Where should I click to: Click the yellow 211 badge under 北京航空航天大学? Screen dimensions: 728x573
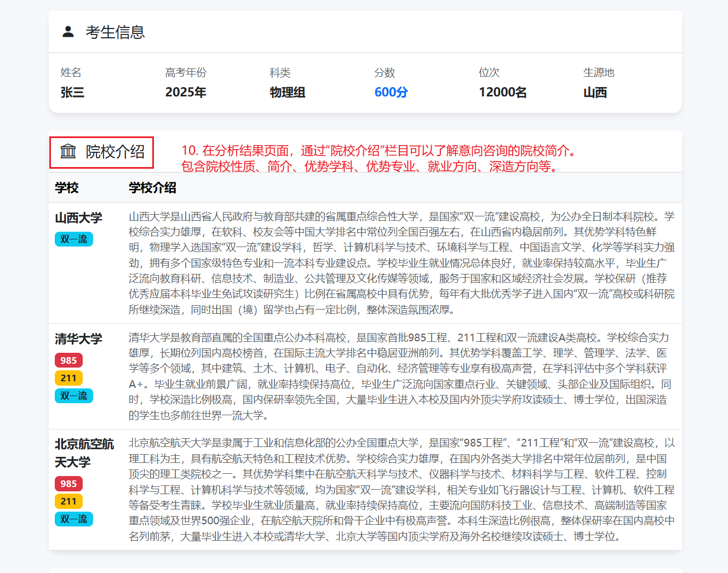[68, 501]
